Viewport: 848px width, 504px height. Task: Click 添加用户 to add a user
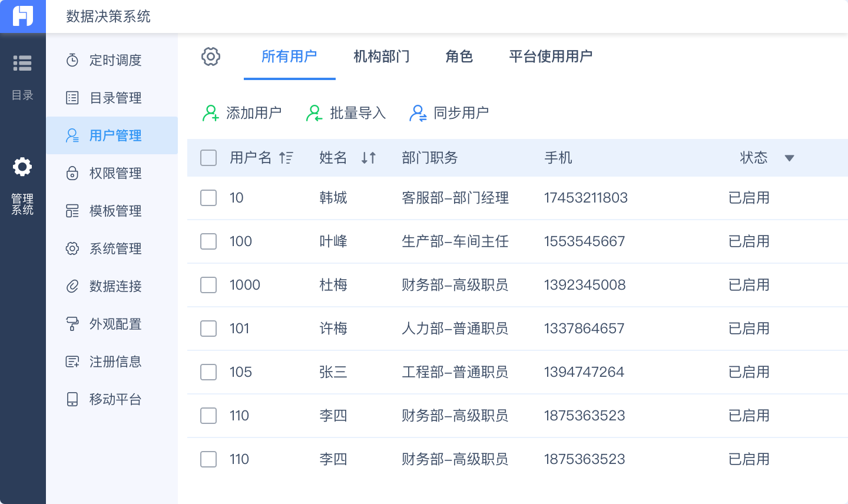pyautogui.click(x=243, y=112)
